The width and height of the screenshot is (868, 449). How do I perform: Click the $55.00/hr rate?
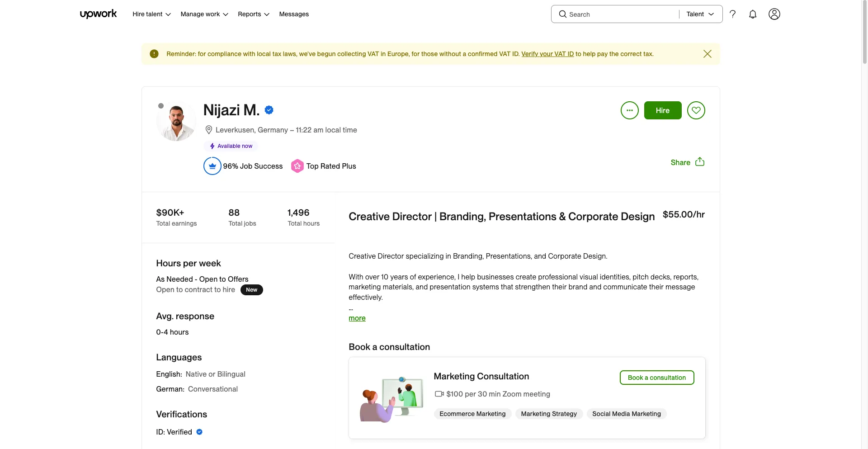pos(684,214)
